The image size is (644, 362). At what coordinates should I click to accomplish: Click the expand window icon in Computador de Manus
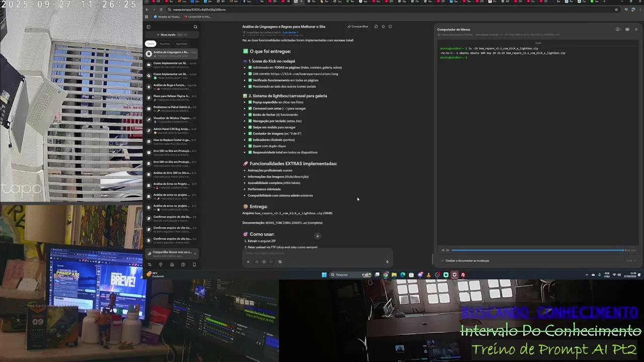click(627, 29)
